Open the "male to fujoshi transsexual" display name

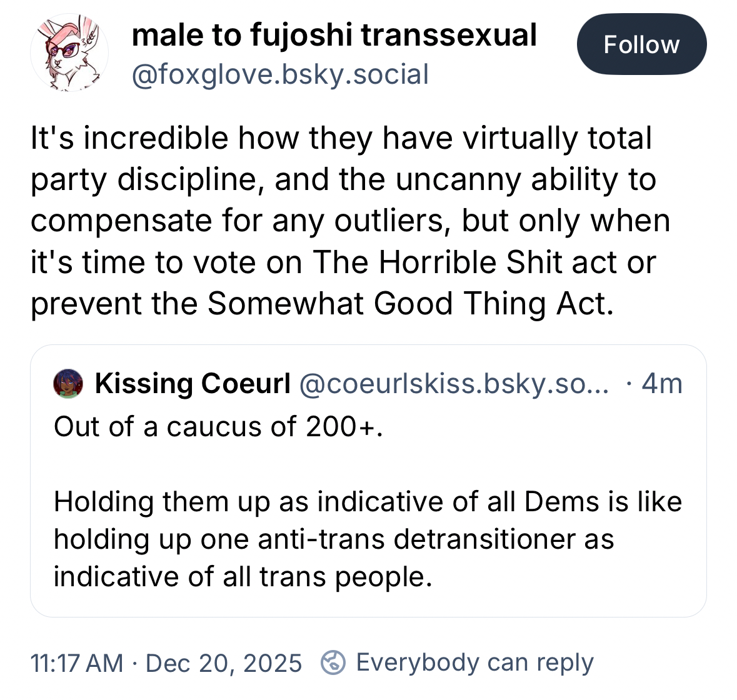point(334,35)
